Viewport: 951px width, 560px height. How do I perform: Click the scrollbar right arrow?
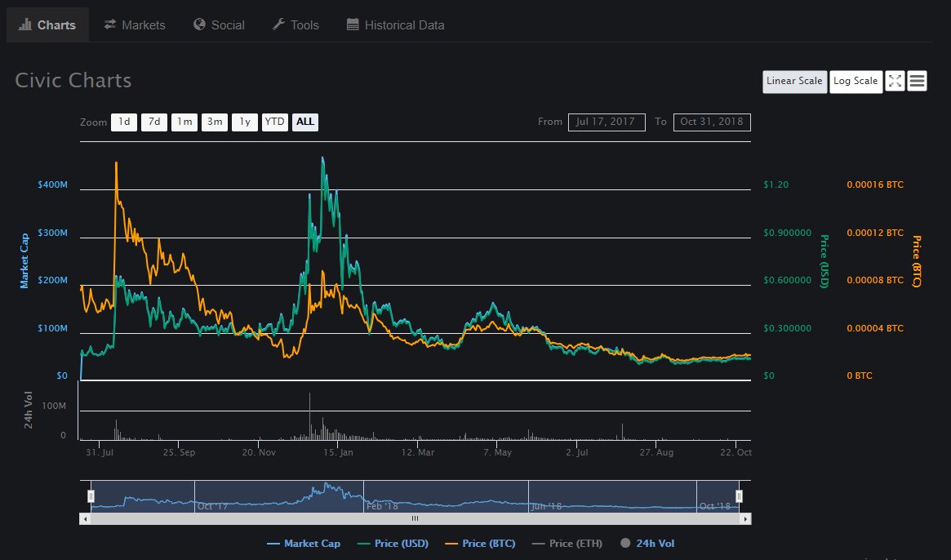(x=745, y=519)
